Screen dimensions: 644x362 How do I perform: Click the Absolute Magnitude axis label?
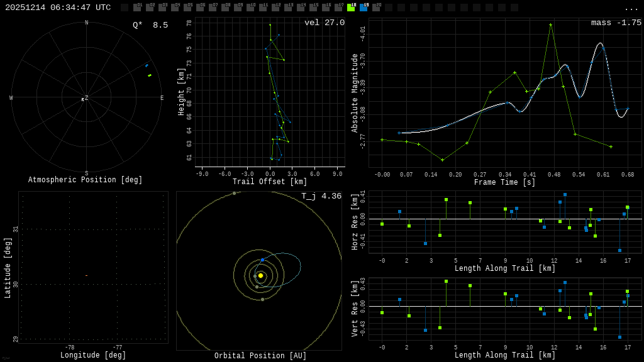(x=355, y=93)
